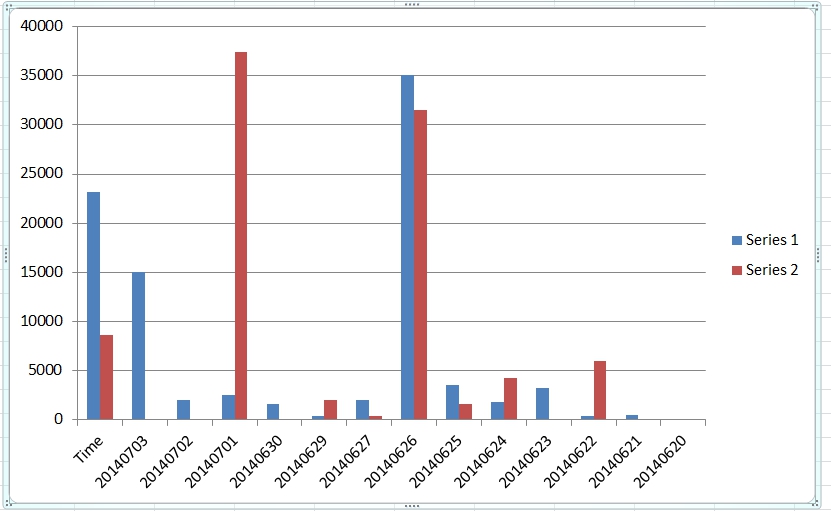The image size is (831, 511).
Task: Click the blue bar at 20140623
Action: pos(542,403)
